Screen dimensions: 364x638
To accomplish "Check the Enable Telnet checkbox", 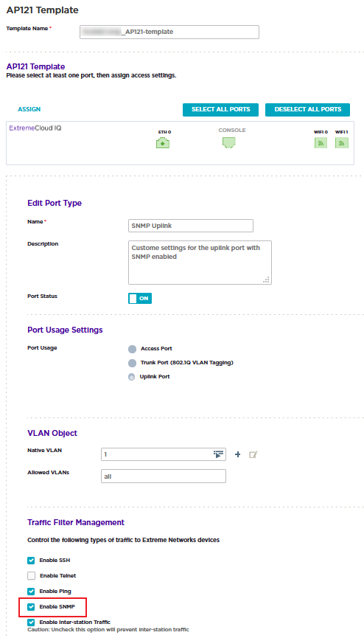I will tap(31, 576).
